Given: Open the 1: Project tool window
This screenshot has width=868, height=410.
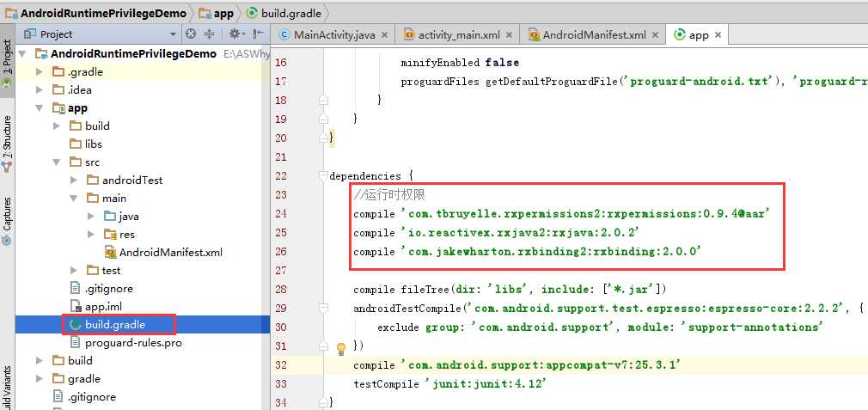Looking at the screenshot, I should pyautogui.click(x=7, y=64).
